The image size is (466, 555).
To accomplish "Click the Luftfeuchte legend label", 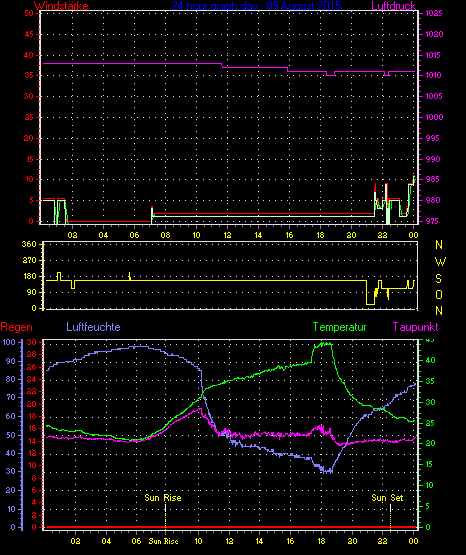I will point(93,327).
